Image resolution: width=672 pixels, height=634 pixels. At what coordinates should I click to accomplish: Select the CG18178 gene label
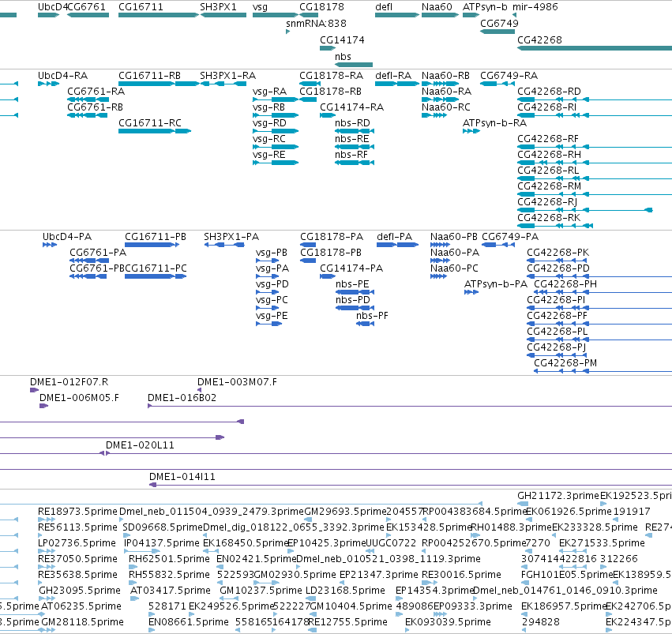tap(321, 7)
